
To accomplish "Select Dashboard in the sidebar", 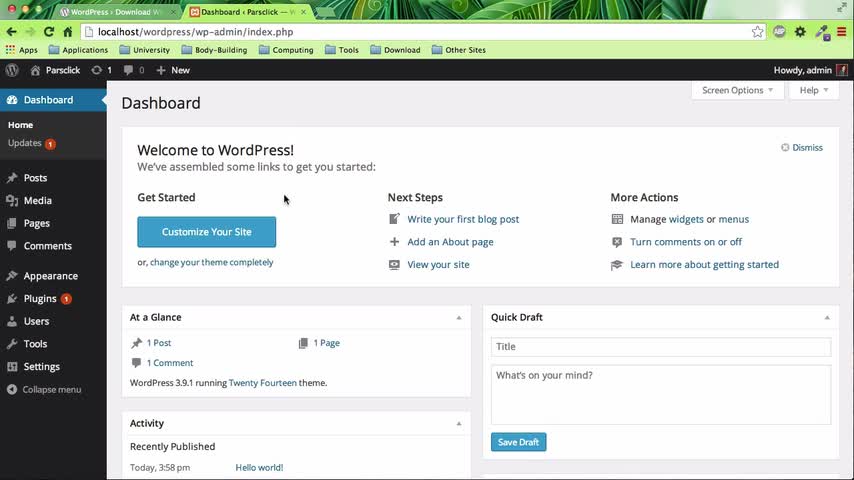I will point(53,100).
